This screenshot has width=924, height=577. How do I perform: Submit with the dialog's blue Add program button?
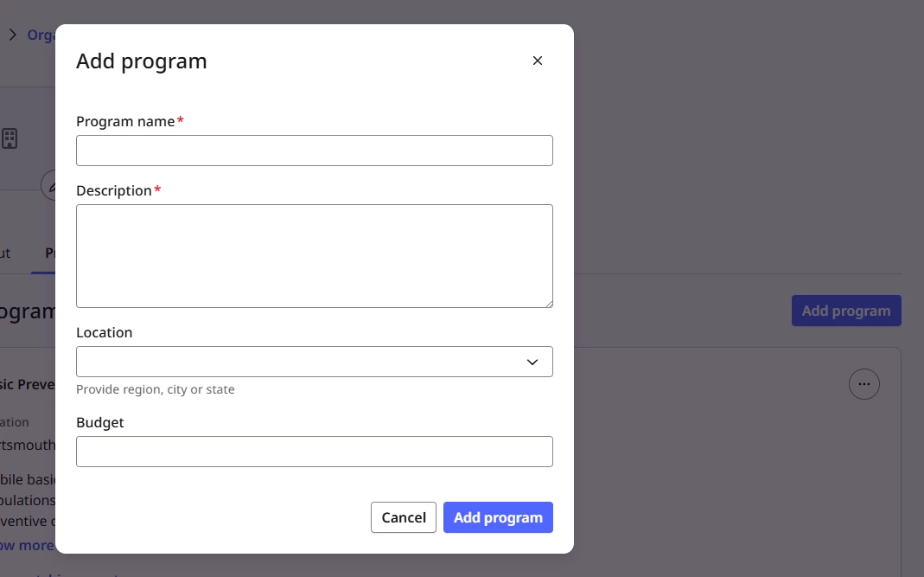tap(498, 517)
